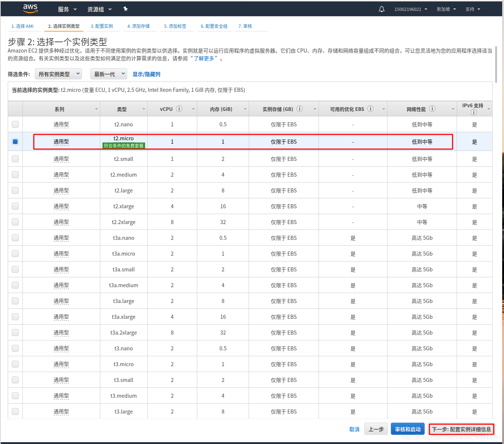Screen dimensions: 504x444
Task: Click the t3a.xlarge type cell
Action: [x=123, y=317]
